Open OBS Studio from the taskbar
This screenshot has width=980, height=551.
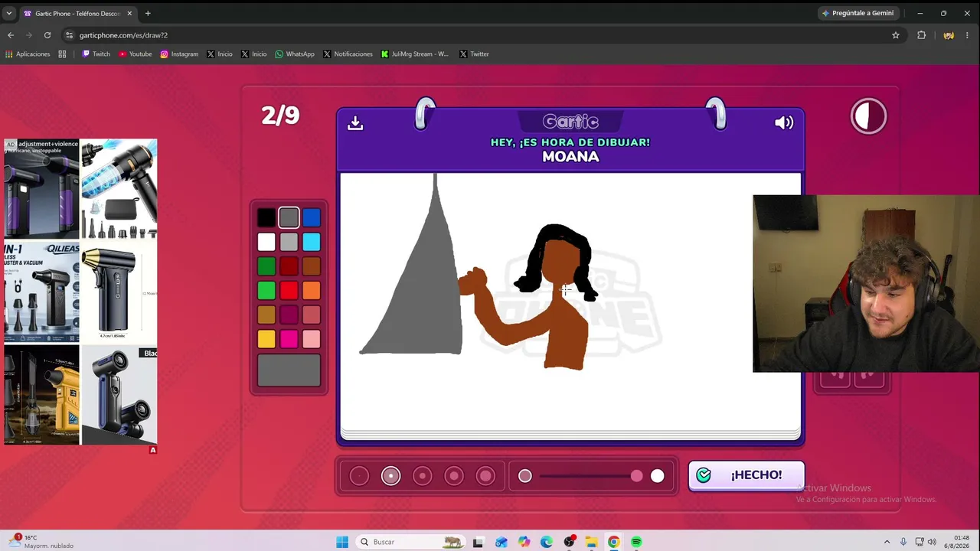[x=569, y=542]
